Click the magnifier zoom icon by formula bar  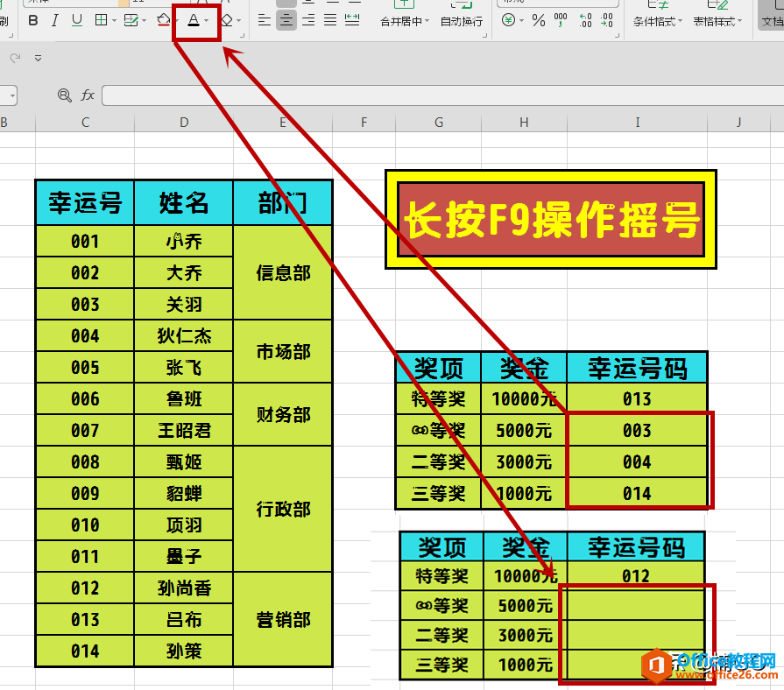point(65,95)
